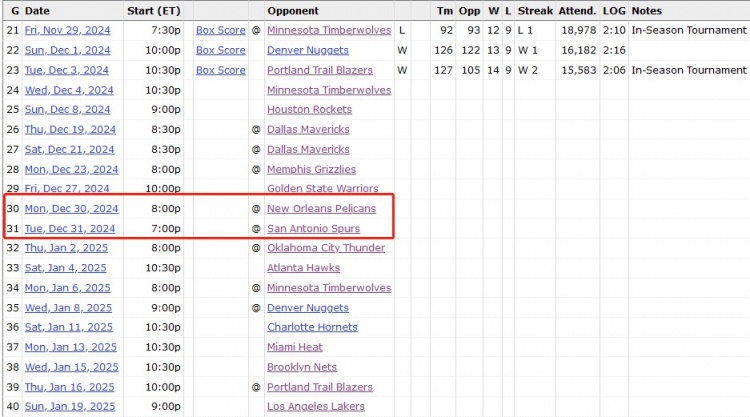Viewport: 750px width, 417px height.
Task: Open the Tue, Dec 31, 2024 date link
Action: coord(70,229)
